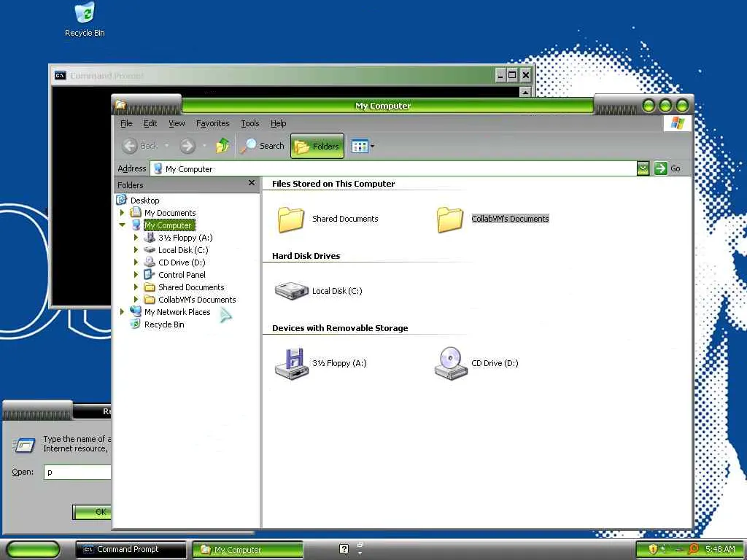The height and width of the screenshot is (560, 747).
Task: Select Recycle Bin icon in folder tree
Action: (x=136, y=324)
